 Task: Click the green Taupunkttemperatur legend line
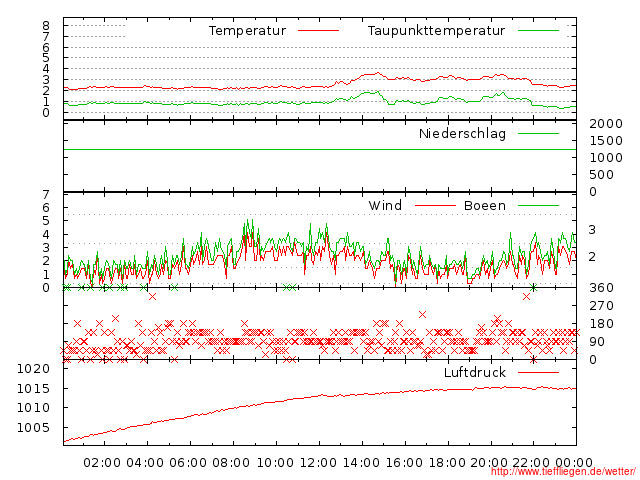538,31
